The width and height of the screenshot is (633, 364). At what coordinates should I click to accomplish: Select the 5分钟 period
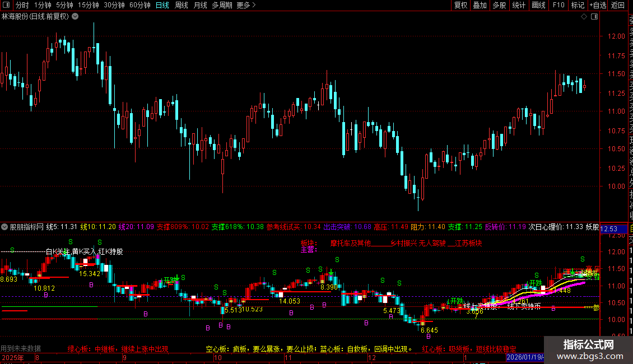(x=64, y=5)
